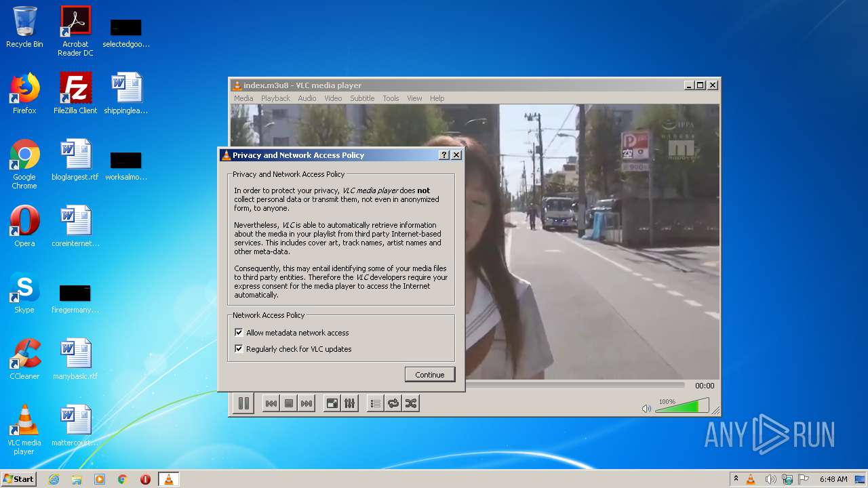868x488 pixels.
Task: Show hidden tray icons arrow
Action: click(736, 479)
